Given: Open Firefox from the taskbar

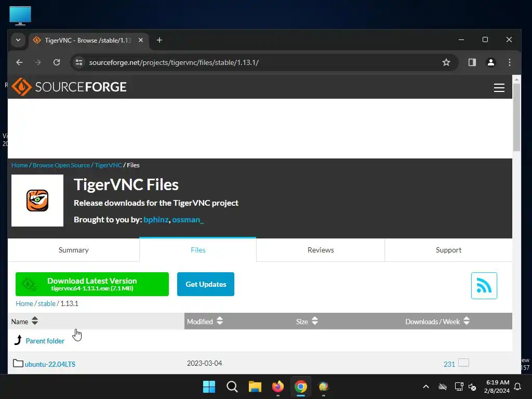Looking at the screenshot, I should [278, 387].
